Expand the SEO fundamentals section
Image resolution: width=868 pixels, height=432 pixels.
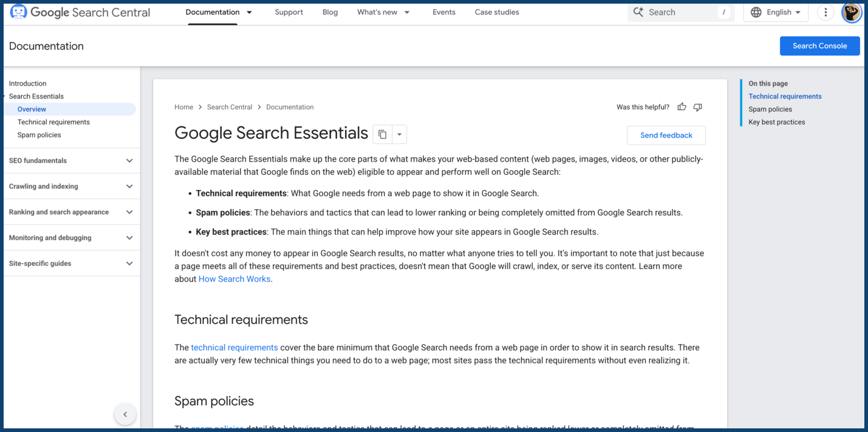72,160
